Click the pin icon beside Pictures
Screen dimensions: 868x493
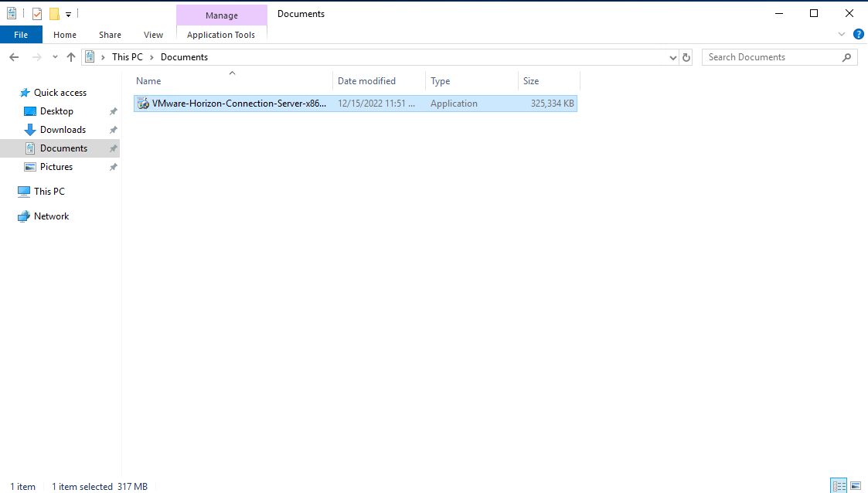click(114, 167)
